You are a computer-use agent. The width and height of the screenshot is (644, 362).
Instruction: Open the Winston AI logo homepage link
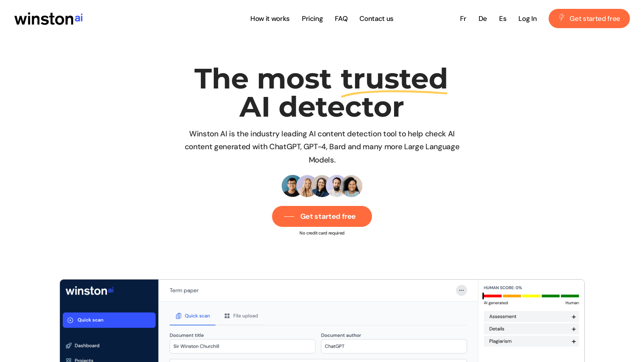[x=49, y=19]
